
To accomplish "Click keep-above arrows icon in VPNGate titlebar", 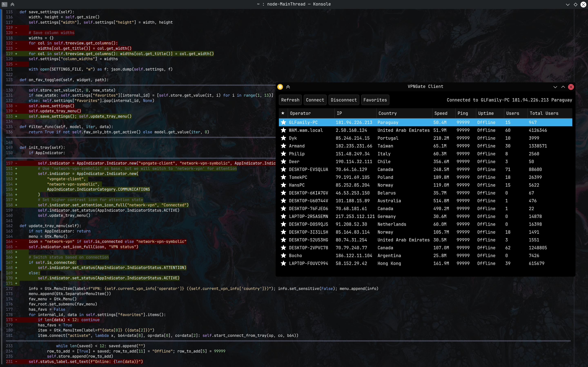I will tap(288, 87).
